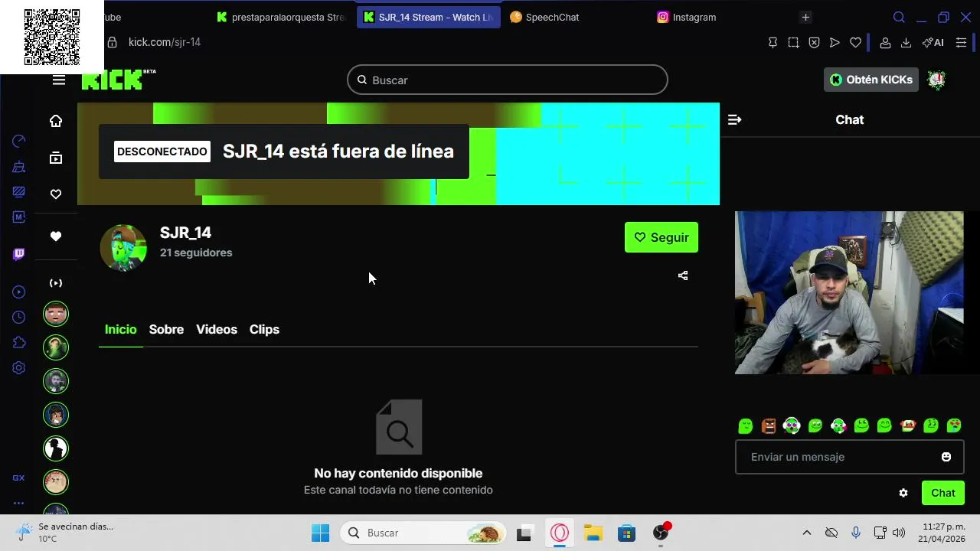Open Opera GX Cleaner icon
Image resolution: width=980 pixels, height=551 pixels.
[19, 166]
